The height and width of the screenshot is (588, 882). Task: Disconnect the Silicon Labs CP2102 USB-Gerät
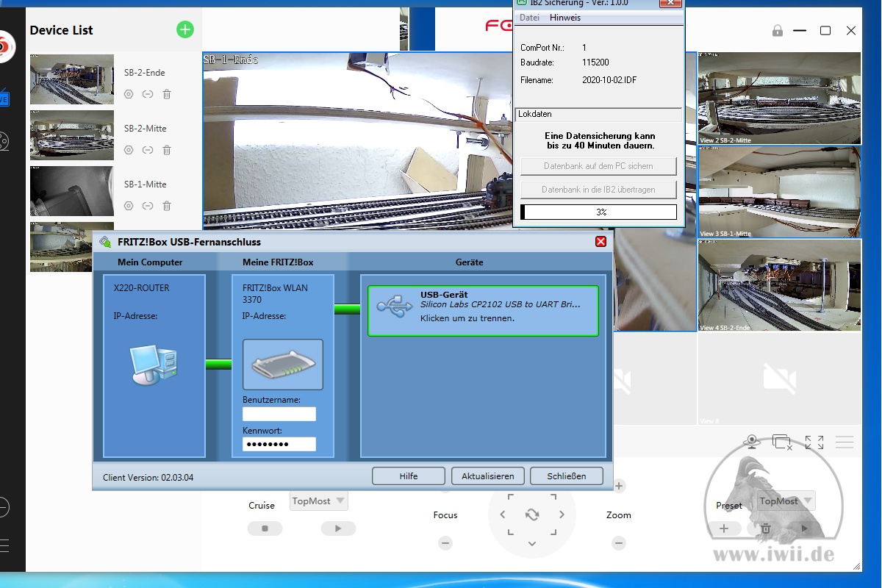click(x=483, y=311)
